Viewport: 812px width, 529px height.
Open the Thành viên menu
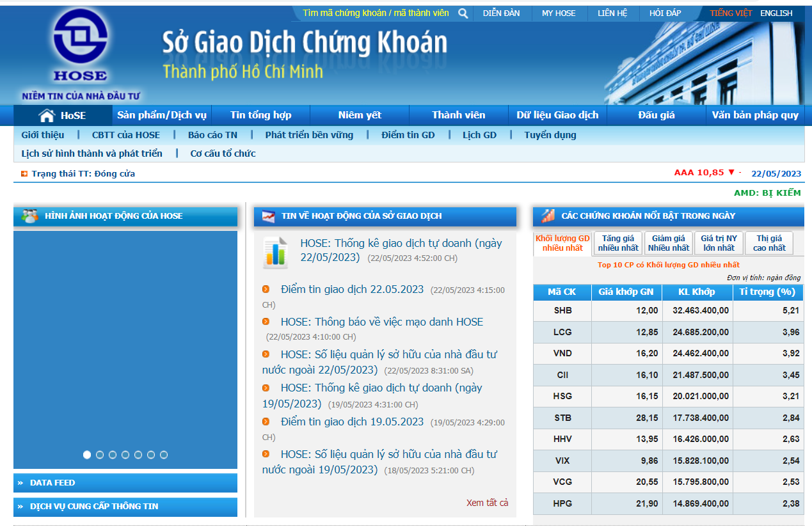coord(459,115)
